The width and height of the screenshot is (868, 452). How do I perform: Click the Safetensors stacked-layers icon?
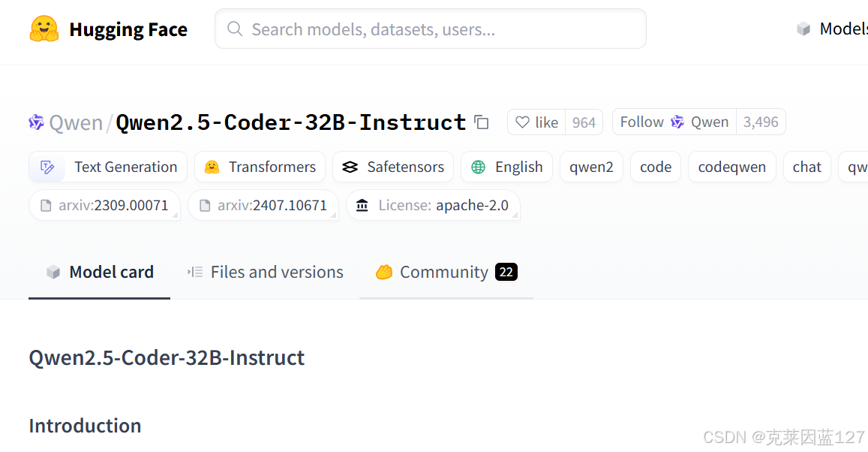point(350,167)
